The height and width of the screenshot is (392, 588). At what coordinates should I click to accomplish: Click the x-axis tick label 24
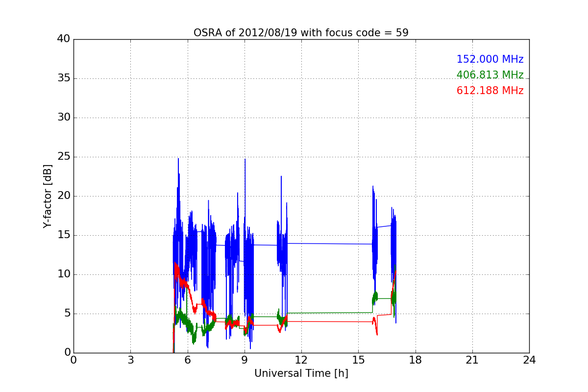pyautogui.click(x=529, y=360)
